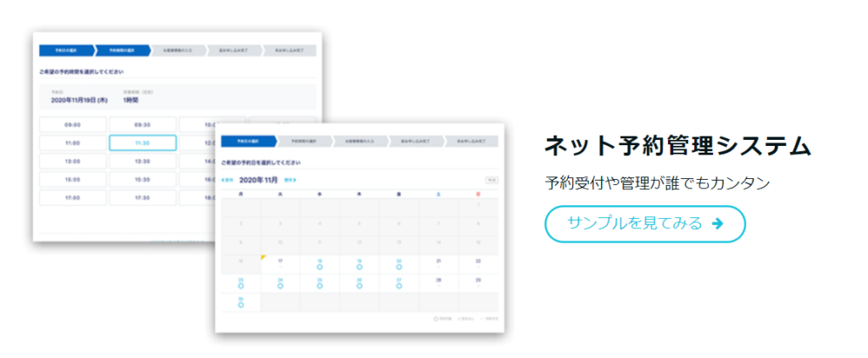
Task: Select the 13:00 time slot
Action: pyautogui.click(x=73, y=161)
